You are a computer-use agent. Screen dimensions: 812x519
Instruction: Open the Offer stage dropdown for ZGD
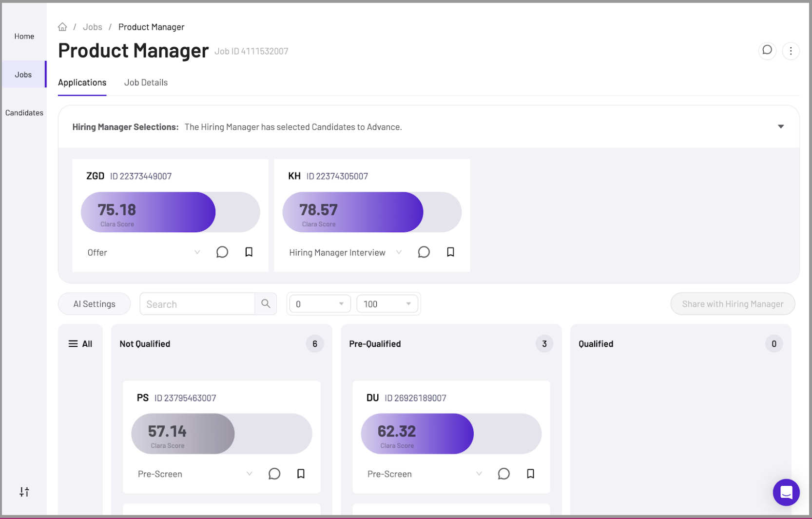[197, 252]
